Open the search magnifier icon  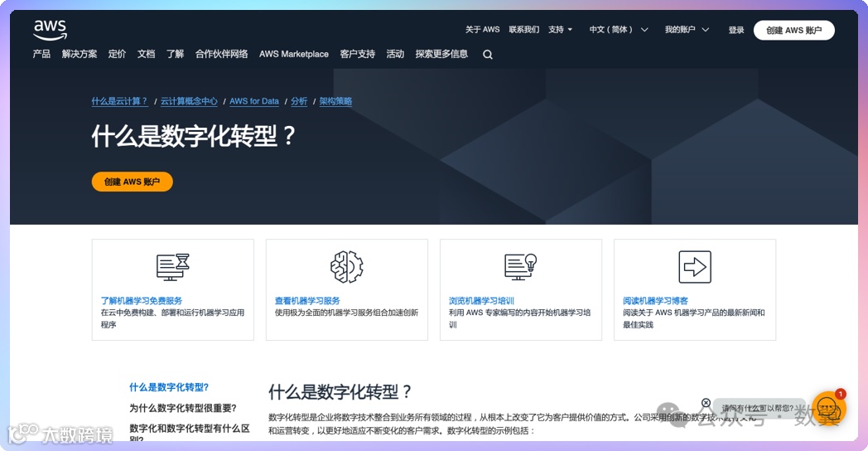click(x=488, y=54)
